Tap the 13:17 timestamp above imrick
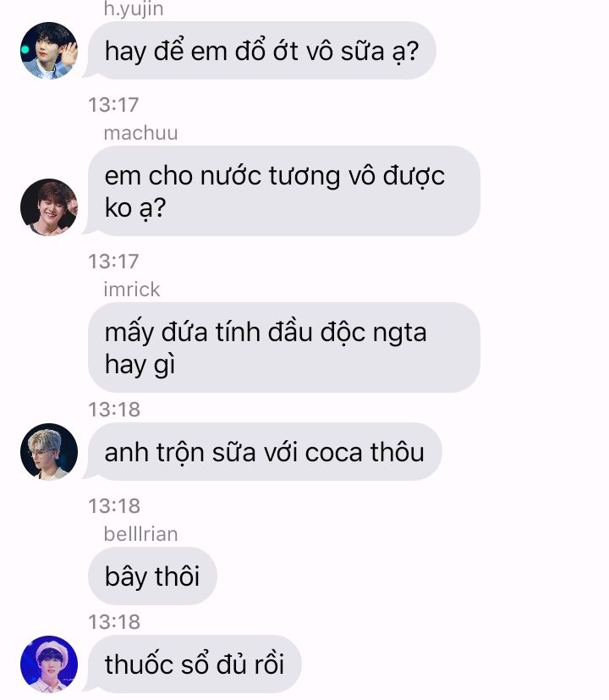 point(113,262)
